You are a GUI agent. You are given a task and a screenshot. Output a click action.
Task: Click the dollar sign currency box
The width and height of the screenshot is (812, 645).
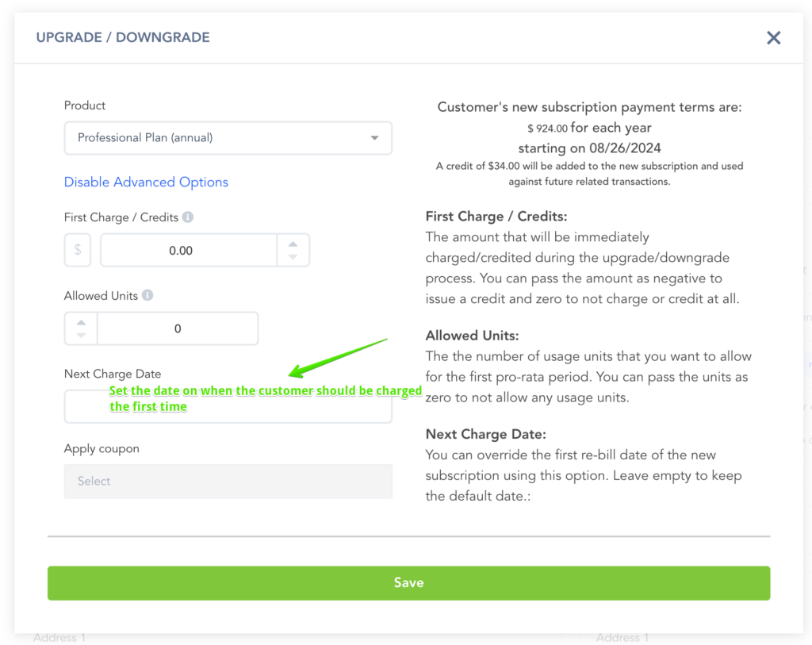pyautogui.click(x=78, y=250)
